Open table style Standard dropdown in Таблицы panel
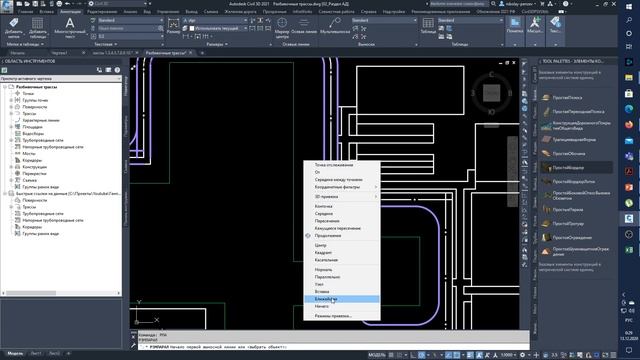Viewport: 640px width, 360px height. click(470, 20)
